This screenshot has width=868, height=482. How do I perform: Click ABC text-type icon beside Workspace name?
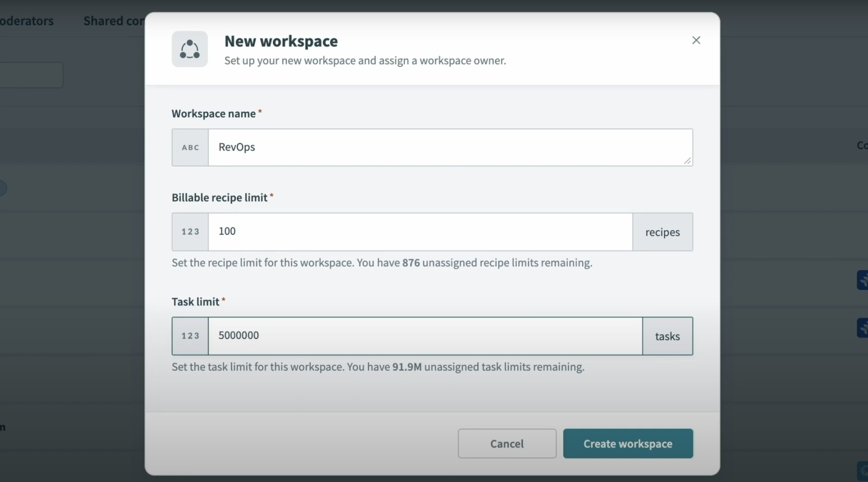[x=190, y=147]
